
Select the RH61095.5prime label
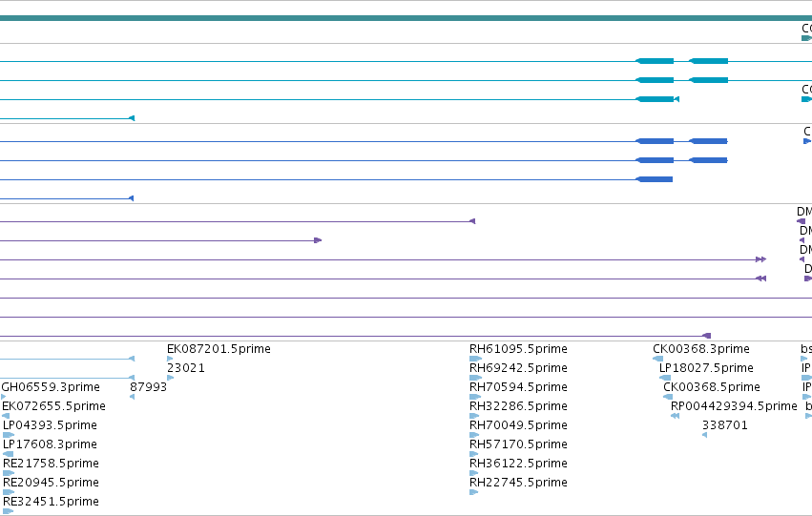pyautogui.click(x=518, y=349)
